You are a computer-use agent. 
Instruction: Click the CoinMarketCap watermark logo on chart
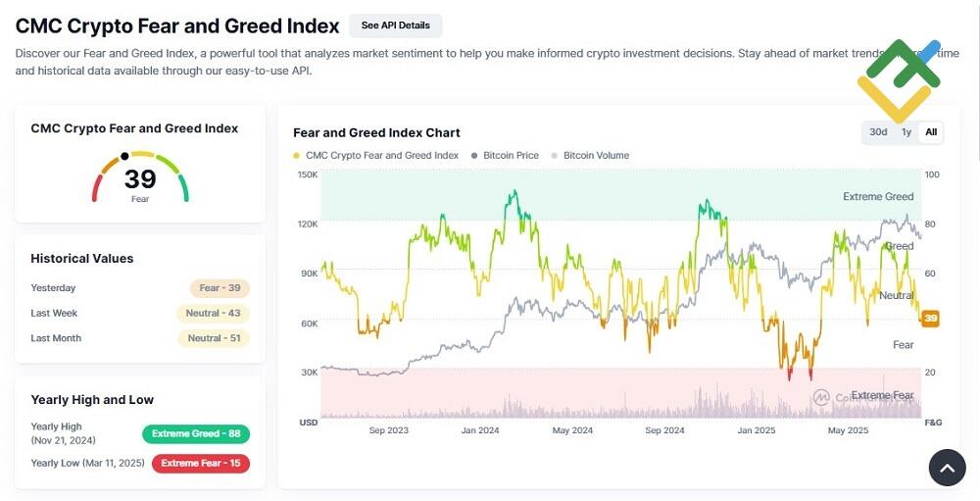pyautogui.click(x=820, y=397)
